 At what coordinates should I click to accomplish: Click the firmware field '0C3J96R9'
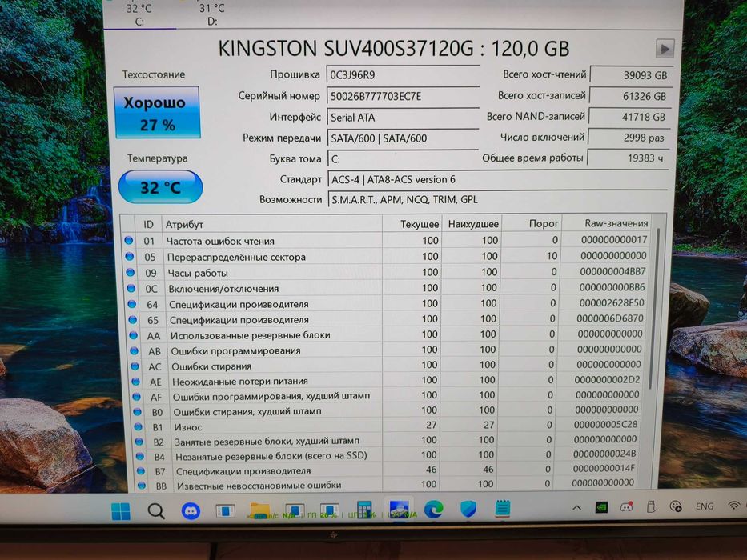(x=403, y=75)
